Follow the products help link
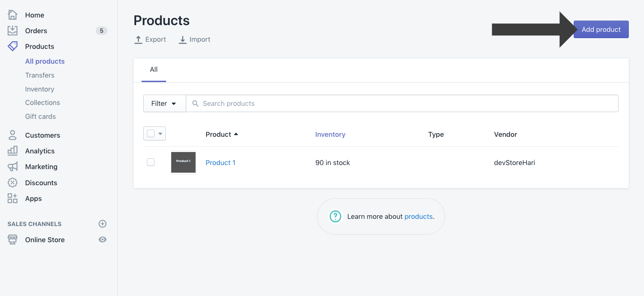This screenshot has width=644, height=296. 418,216
